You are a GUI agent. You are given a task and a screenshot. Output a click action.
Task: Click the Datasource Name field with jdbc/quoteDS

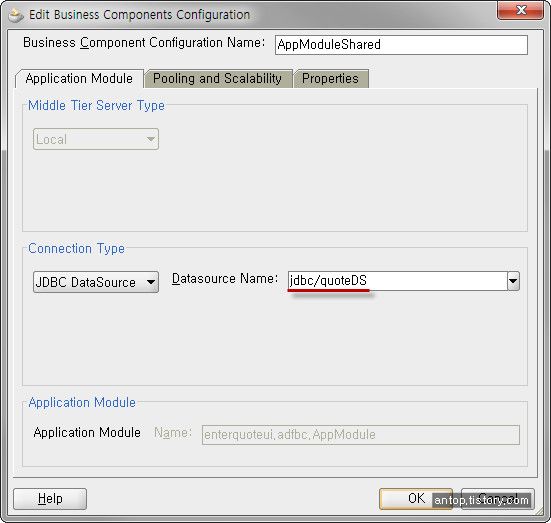pyautogui.click(x=397, y=281)
